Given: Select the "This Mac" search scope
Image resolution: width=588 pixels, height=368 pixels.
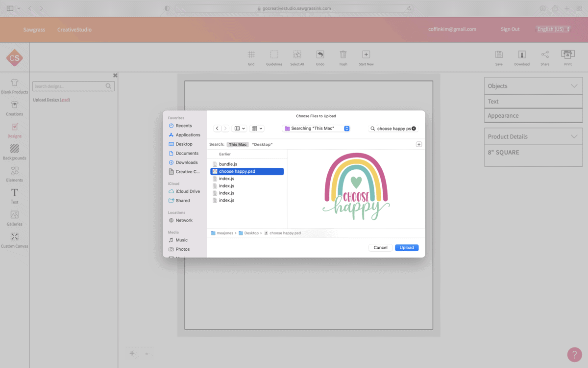Looking at the screenshot, I should [238, 144].
